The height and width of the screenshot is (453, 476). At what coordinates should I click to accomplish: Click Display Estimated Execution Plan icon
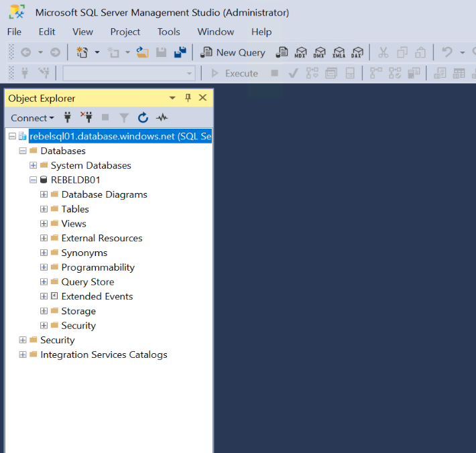(312, 74)
